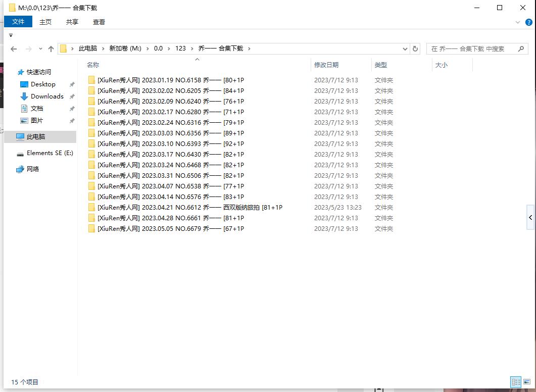This screenshot has width=536, height=392.
Task: Switch to the 共享 ribbon tab
Action: (72, 22)
